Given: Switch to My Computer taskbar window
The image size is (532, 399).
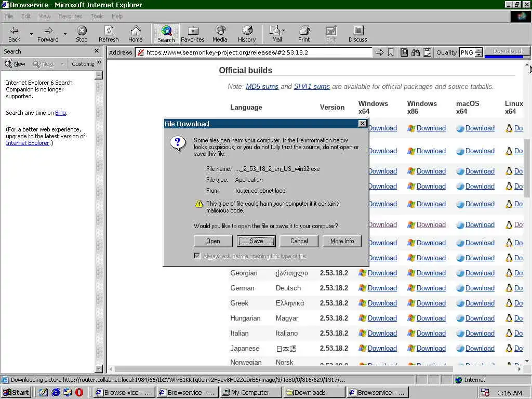Looking at the screenshot, I should (251, 393).
